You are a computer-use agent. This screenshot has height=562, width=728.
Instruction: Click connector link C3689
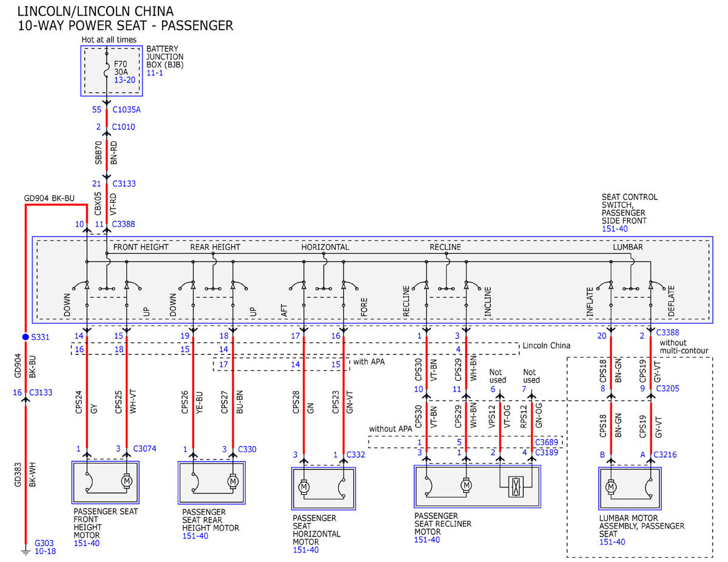(x=546, y=442)
